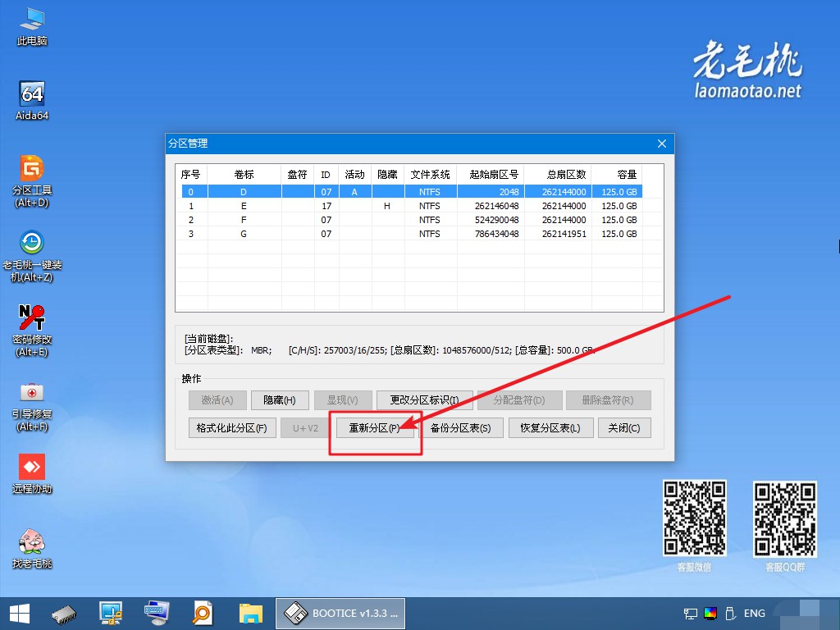Screen dimensions: 840x630
Task: Click the H hidden flag in row E
Action: (387, 206)
